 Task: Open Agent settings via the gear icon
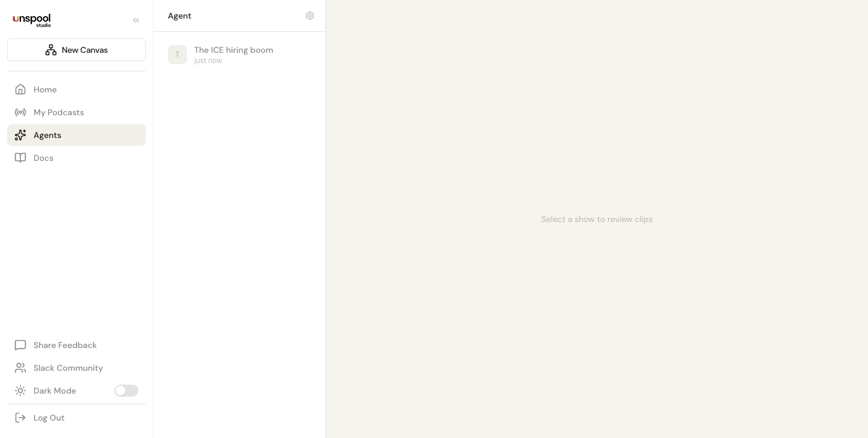pos(310,16)
